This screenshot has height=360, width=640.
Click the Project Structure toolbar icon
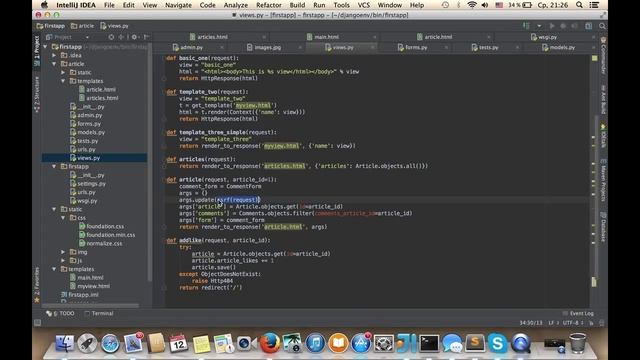point(589,26)
